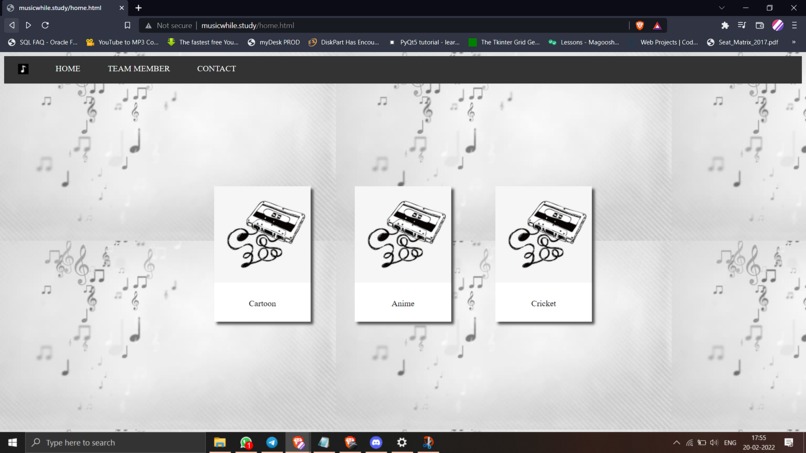Screen dimensions: 806x453
Task: Close the musicwhile.study tab
Action: pyautogui.click(x=122, y=8)
